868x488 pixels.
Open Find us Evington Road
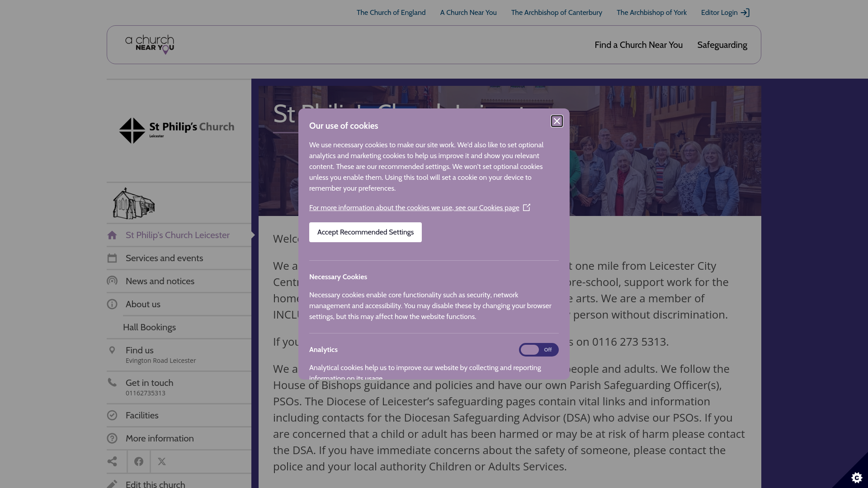click(179, 355)
